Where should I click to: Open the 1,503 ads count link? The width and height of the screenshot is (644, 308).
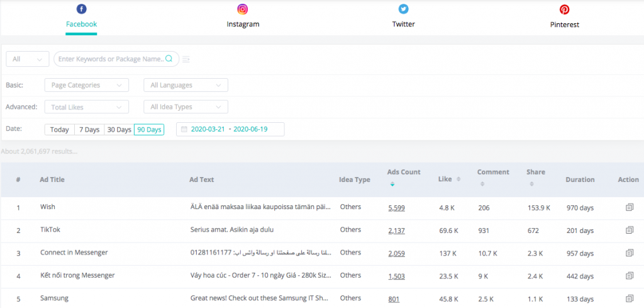(x=396, y=277)
